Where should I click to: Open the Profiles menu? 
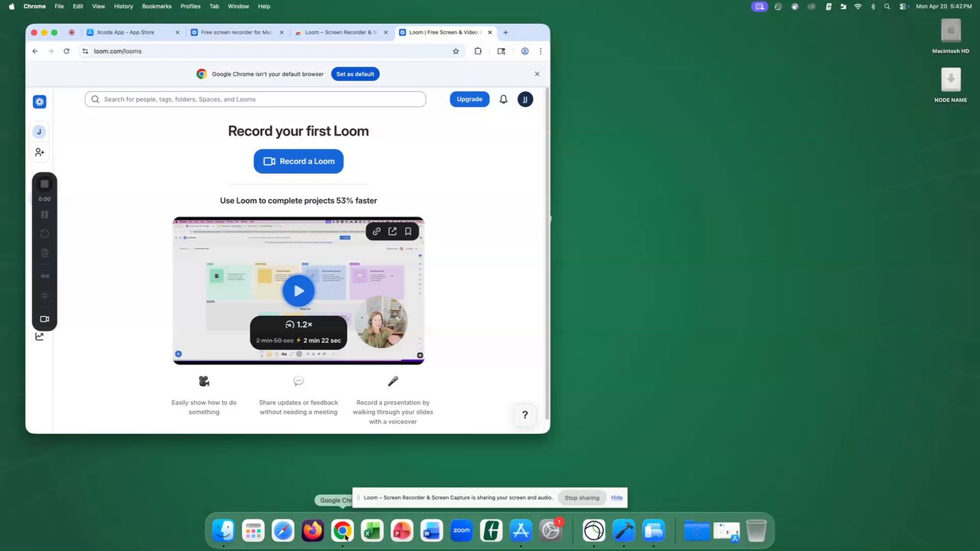point(191,6)
